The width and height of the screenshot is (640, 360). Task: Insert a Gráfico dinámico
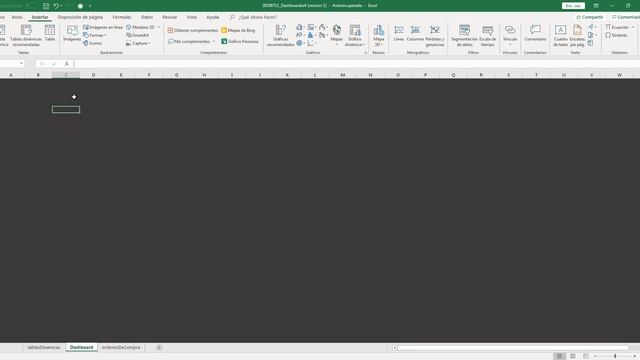[355, 36]
